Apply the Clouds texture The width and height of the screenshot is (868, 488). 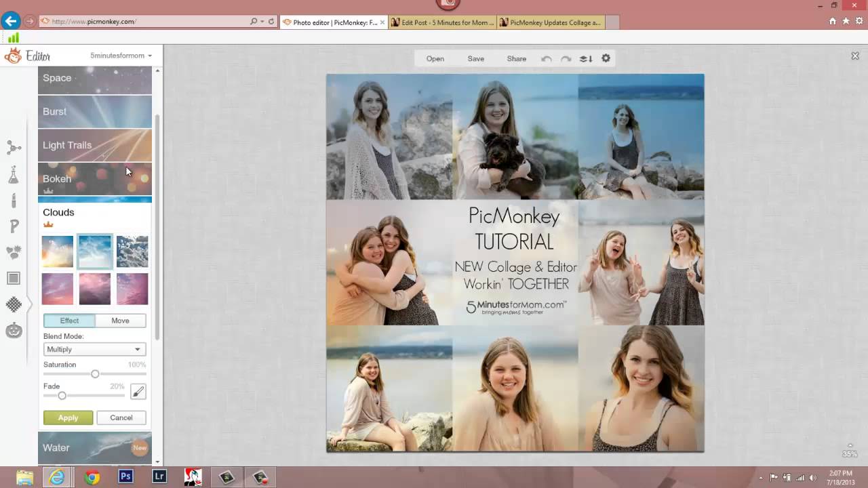[68, 418]
